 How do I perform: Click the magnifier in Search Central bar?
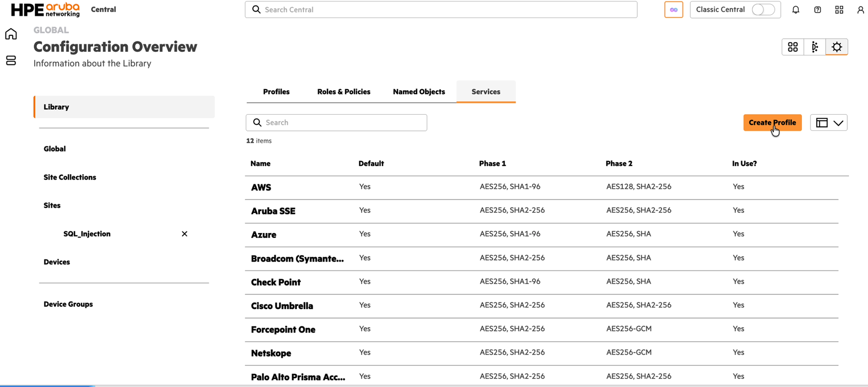pos(256,10)
